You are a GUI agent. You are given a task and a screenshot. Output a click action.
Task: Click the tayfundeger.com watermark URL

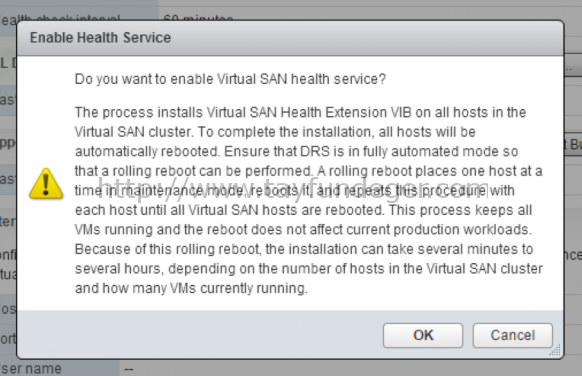tap(293, 188)
